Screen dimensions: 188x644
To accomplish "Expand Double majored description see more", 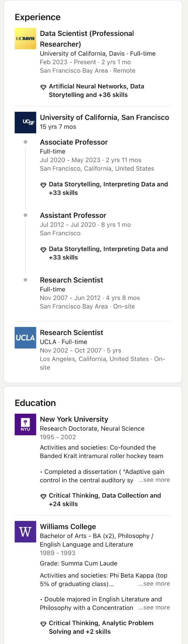I will [154, 607].
